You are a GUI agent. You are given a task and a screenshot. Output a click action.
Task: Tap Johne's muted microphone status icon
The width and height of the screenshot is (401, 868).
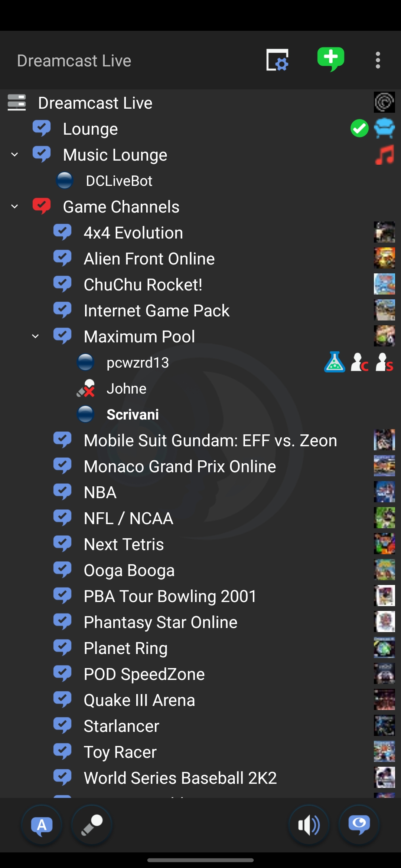tap(86, 388)
